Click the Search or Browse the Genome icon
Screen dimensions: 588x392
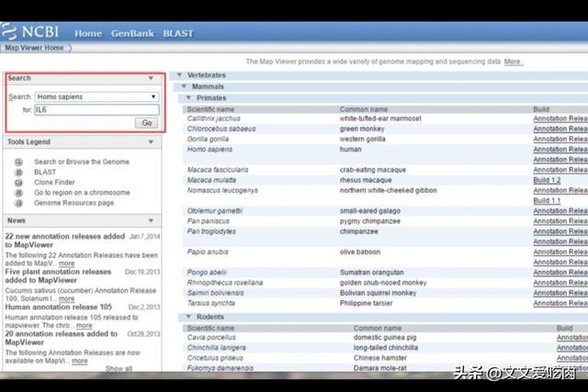click(18, 162)
